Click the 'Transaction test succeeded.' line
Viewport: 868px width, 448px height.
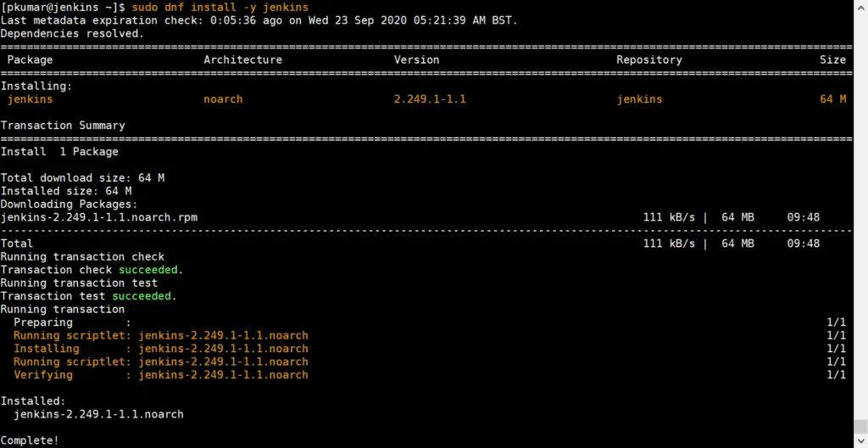88,296
